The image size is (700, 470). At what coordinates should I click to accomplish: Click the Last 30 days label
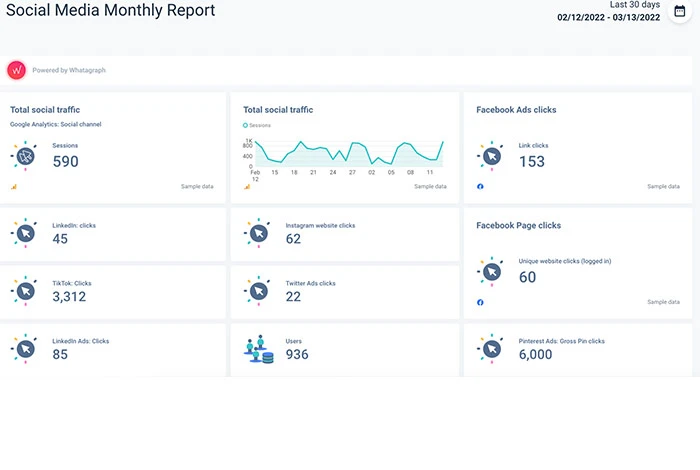click(635, 5)
